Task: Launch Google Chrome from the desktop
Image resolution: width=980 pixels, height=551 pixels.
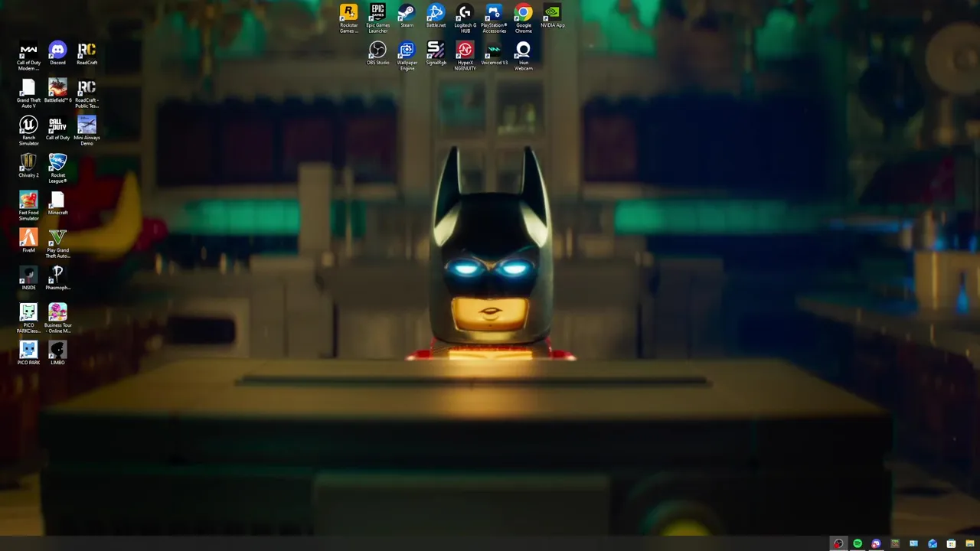Action: [x=523, y=18]
